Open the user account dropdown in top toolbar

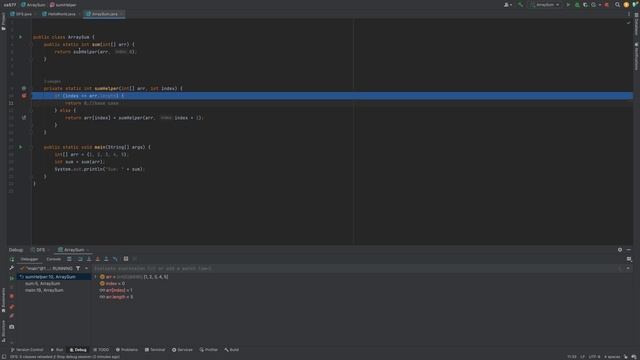[x=508, y=5]
